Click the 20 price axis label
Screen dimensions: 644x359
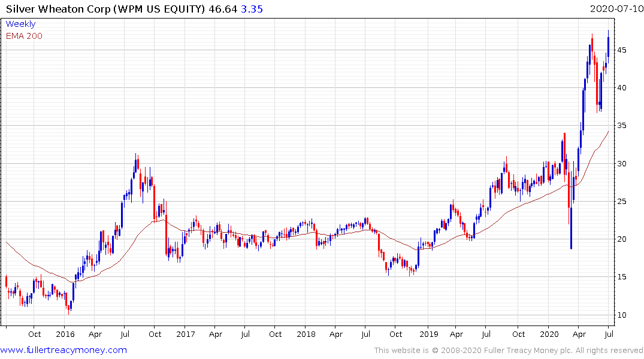[621, 239]
